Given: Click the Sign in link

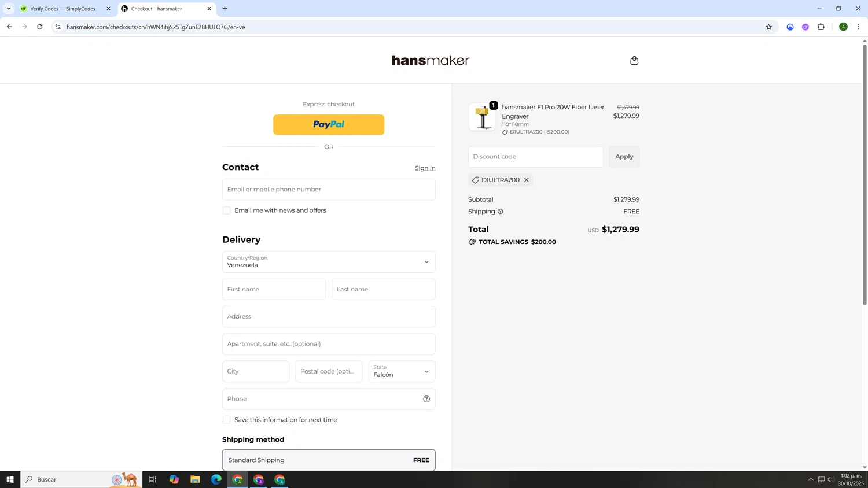Looking at the screenshot, I should (x=425, y=168).
